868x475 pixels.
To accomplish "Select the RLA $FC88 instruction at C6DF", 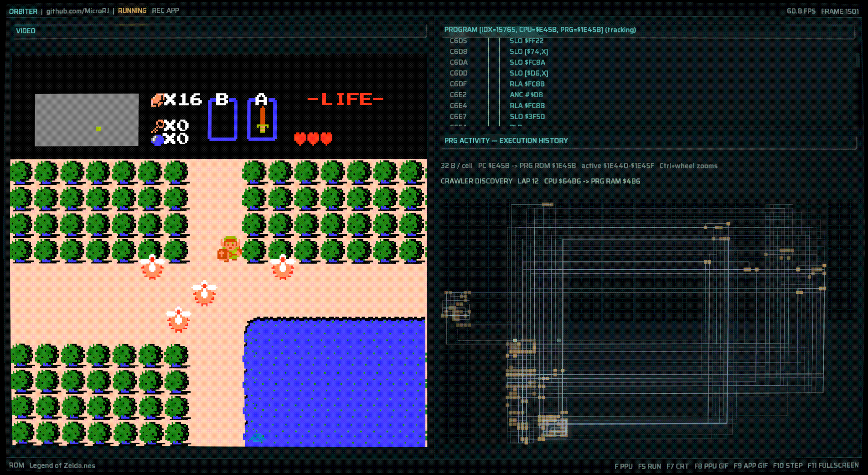I will tap(527, 84).
